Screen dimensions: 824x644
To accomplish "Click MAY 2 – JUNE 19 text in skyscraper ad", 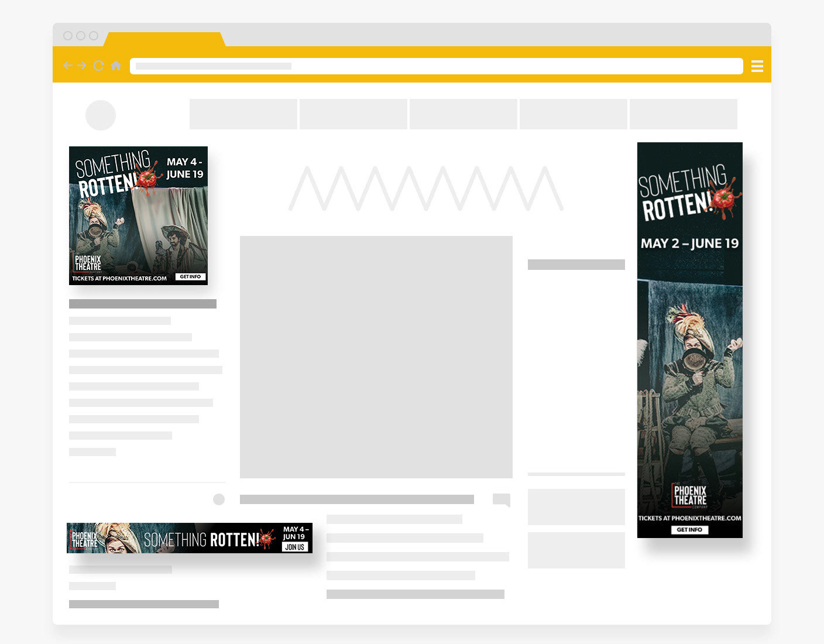I will tap(690, 244).
